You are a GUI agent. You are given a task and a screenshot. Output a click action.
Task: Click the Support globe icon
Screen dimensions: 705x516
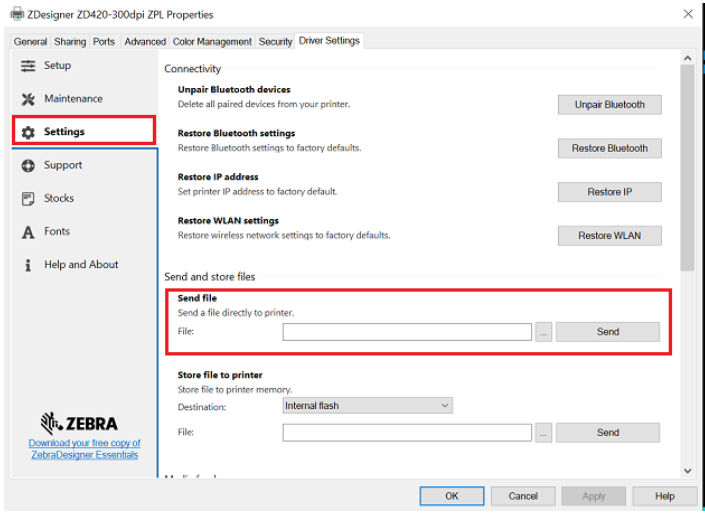[x=28, y=166]
